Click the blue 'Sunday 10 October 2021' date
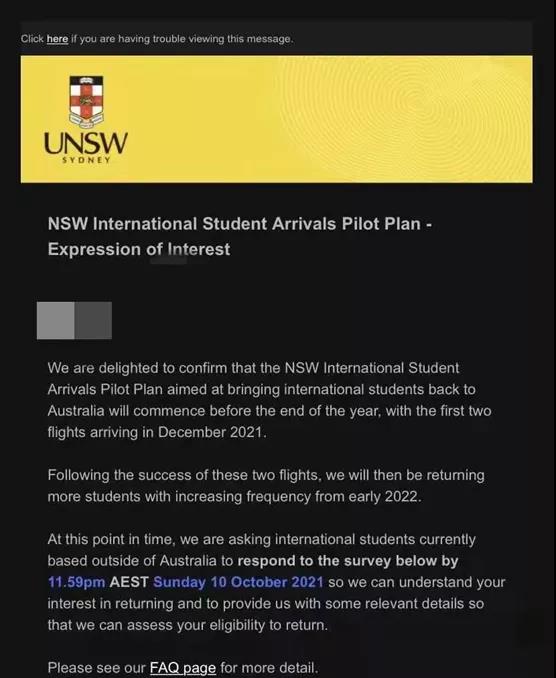The height and width of the screenshot is (678, 556). 238,582
